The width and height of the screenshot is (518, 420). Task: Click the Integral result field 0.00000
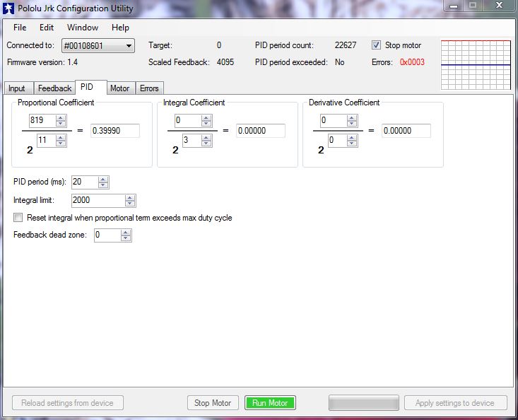[261, 131]
